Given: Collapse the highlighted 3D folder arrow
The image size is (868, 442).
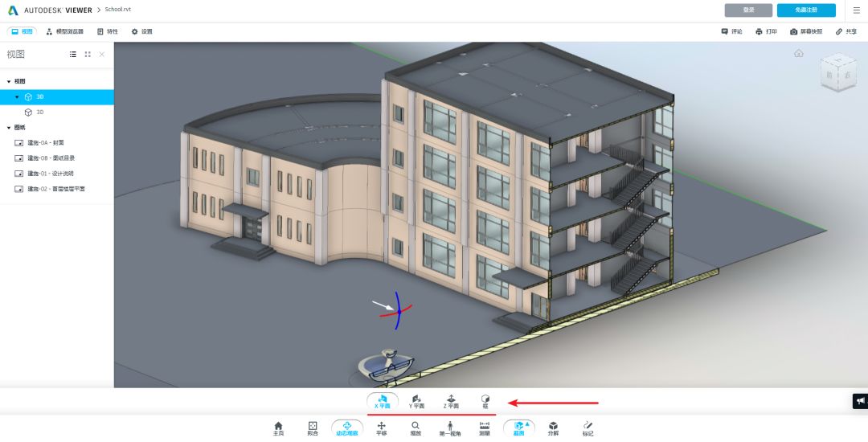Looking at the screenshot, I should point(17,96).
